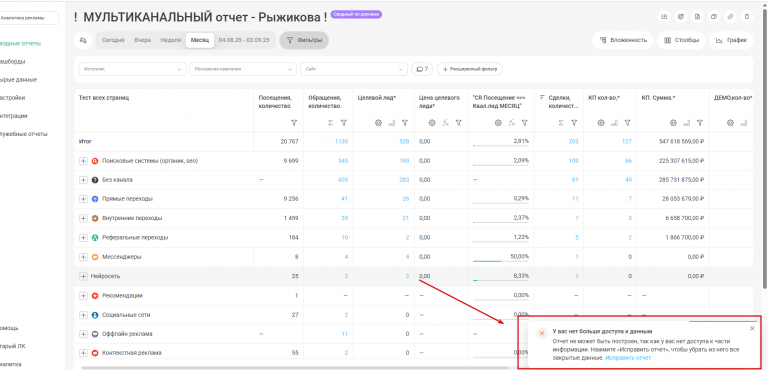Click the Сводный по рекламе badge
Screen dimensions: 768x370
pos(356,15)
